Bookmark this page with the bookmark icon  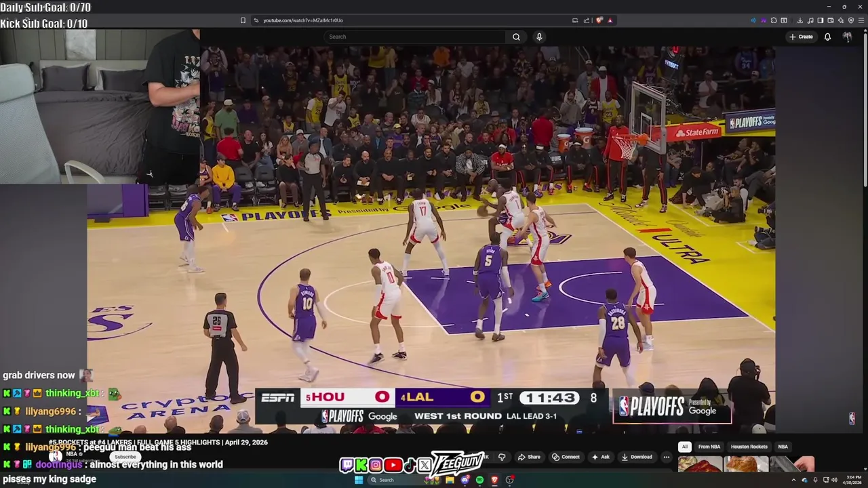243,20
